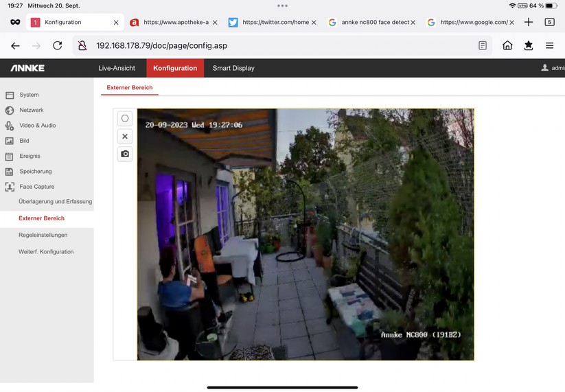This screenshot has width=565, height=392.
Task: Show open tabs count button
Action: click(x=549, y=22)
